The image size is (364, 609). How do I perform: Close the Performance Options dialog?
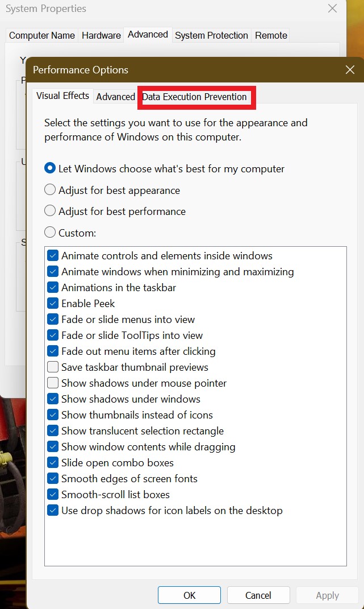click(x=350, y=70)
